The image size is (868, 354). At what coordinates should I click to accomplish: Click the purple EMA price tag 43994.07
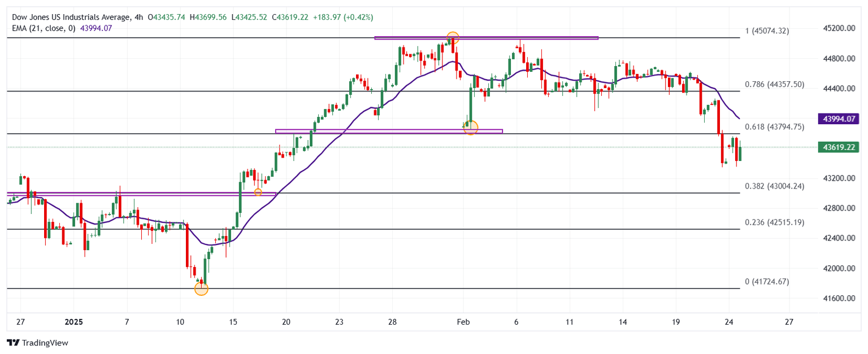point(837,119)
